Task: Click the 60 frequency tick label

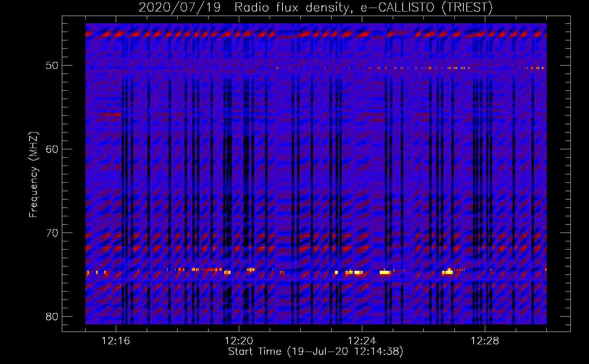Action: (52, 149)
